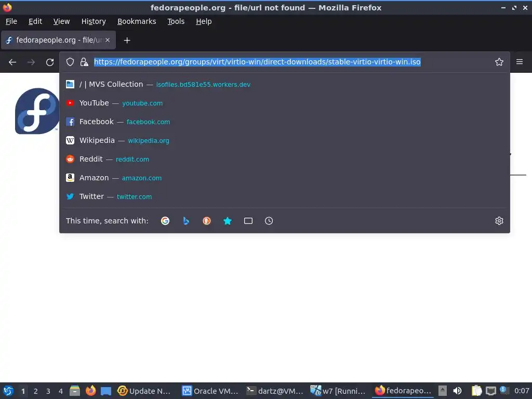Open the Help menu

204,21
